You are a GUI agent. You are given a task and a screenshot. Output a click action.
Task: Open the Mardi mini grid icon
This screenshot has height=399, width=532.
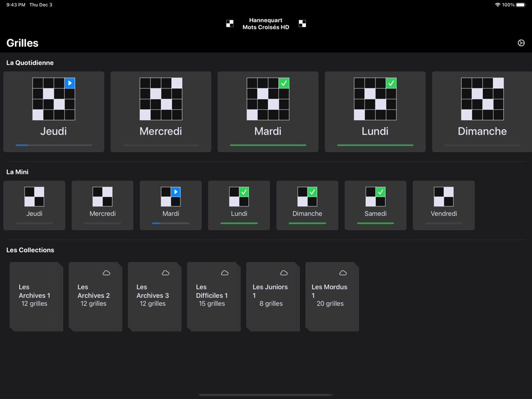tap(171, 197)
